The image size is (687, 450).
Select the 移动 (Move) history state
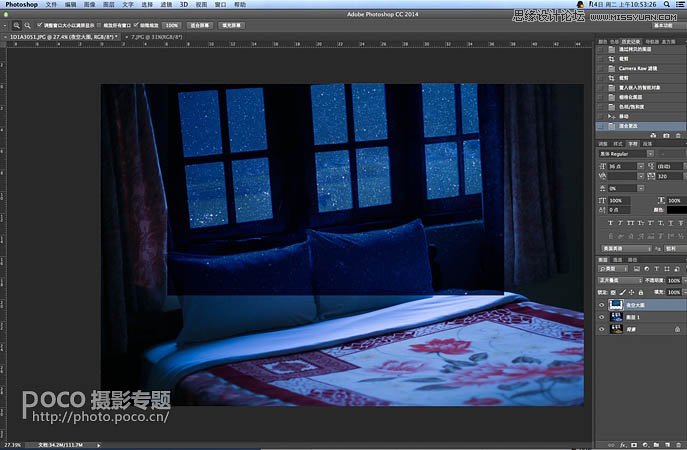[642, 116]
